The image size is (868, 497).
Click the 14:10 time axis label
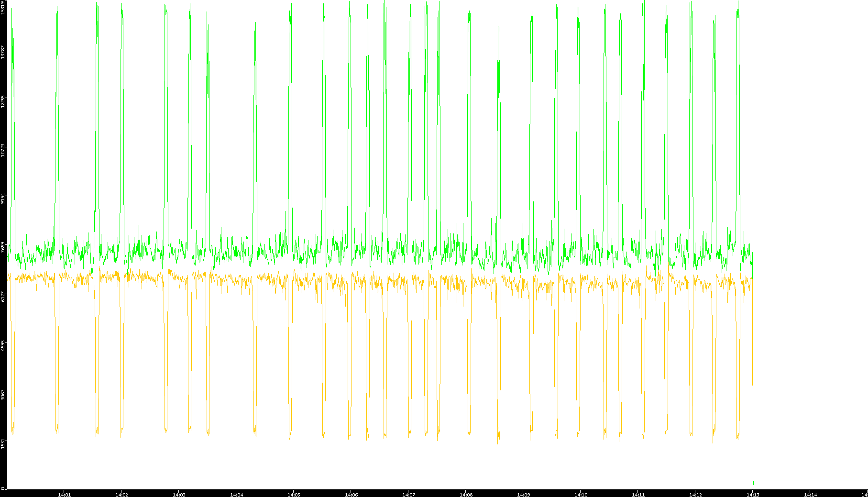click(581, 495)
